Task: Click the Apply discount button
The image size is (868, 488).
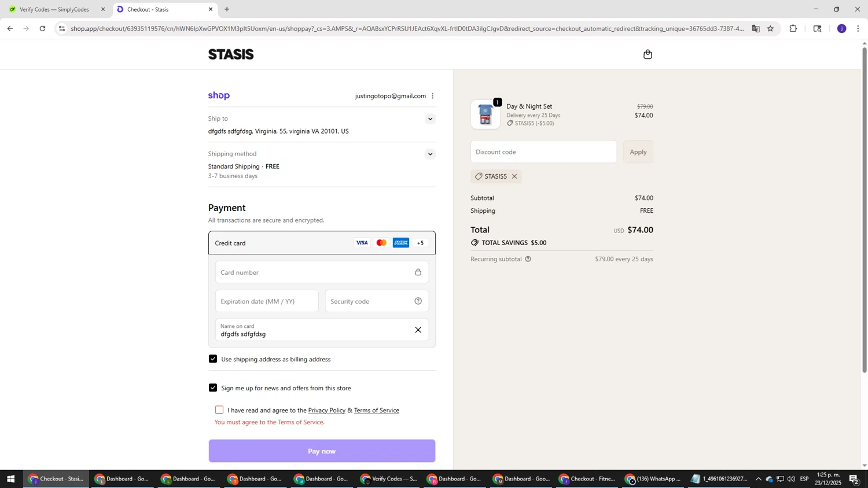Action: coord(638,152)
